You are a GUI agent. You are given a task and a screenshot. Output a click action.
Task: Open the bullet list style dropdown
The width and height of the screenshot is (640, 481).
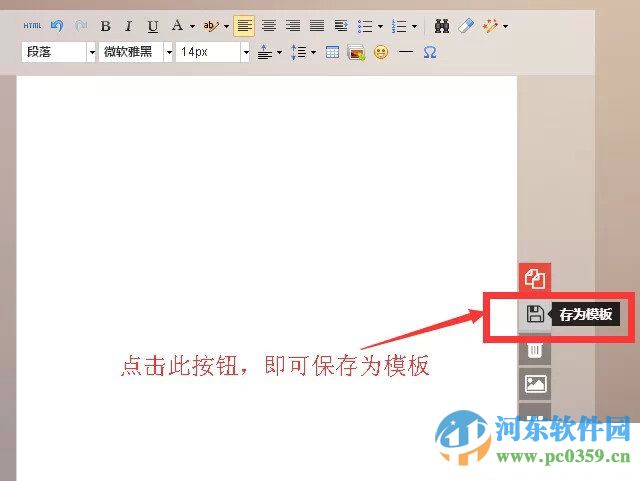(x=380, y=27)
